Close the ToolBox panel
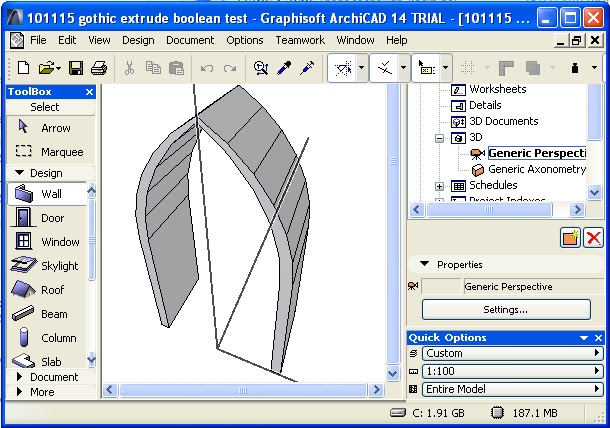Screen dimensions: 610x428 89,92
